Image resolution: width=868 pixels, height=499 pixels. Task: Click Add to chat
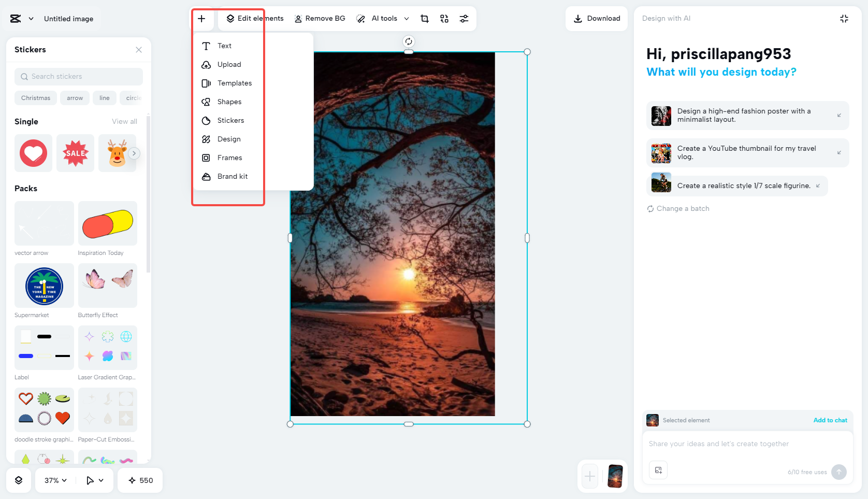pos(830,420)
